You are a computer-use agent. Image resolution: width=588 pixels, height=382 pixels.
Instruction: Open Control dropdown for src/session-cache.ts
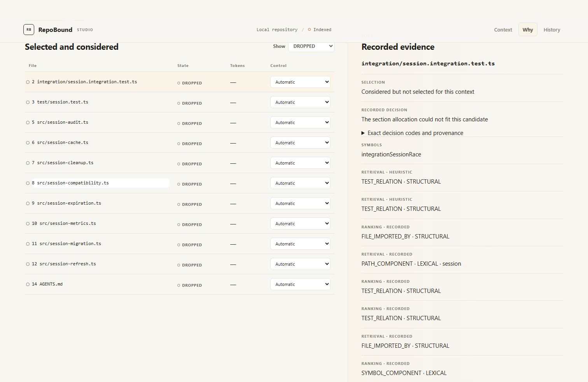point(300,143)
